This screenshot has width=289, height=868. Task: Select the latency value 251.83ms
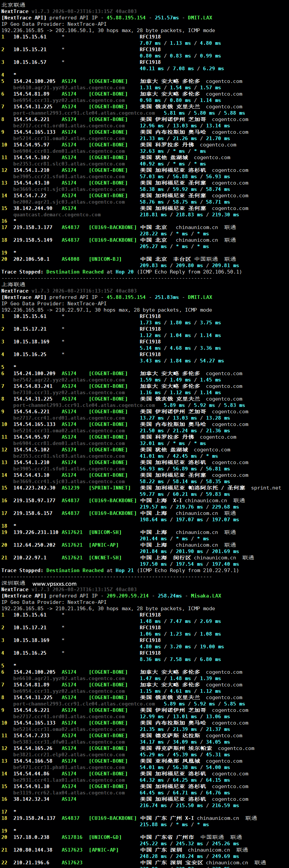[167, 297]
